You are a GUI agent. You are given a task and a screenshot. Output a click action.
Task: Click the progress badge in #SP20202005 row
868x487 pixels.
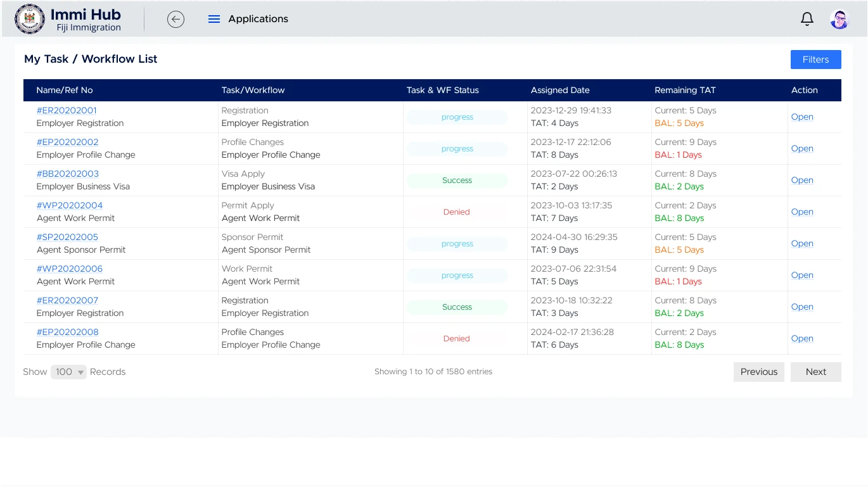point(457,244)
